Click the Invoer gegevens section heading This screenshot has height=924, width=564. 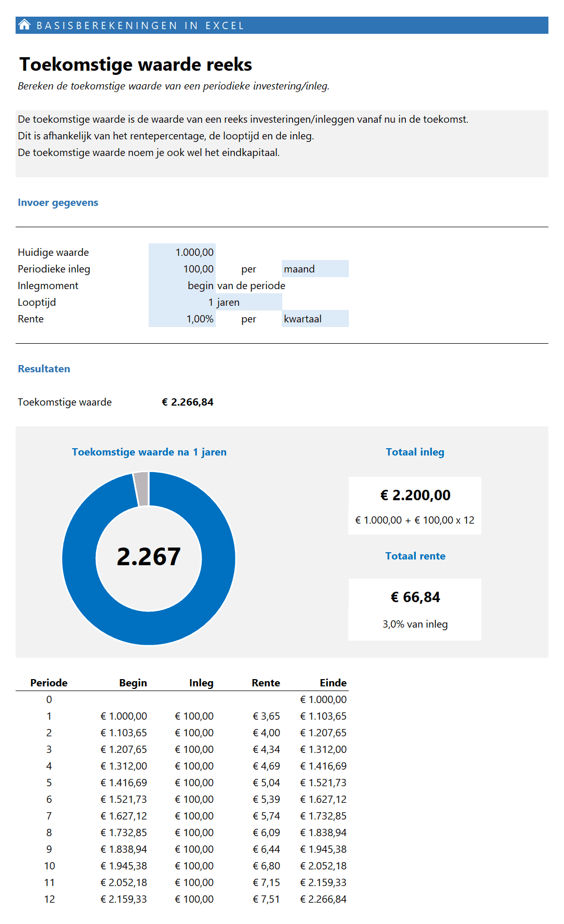pyautogui.click(x=58, y=202)
